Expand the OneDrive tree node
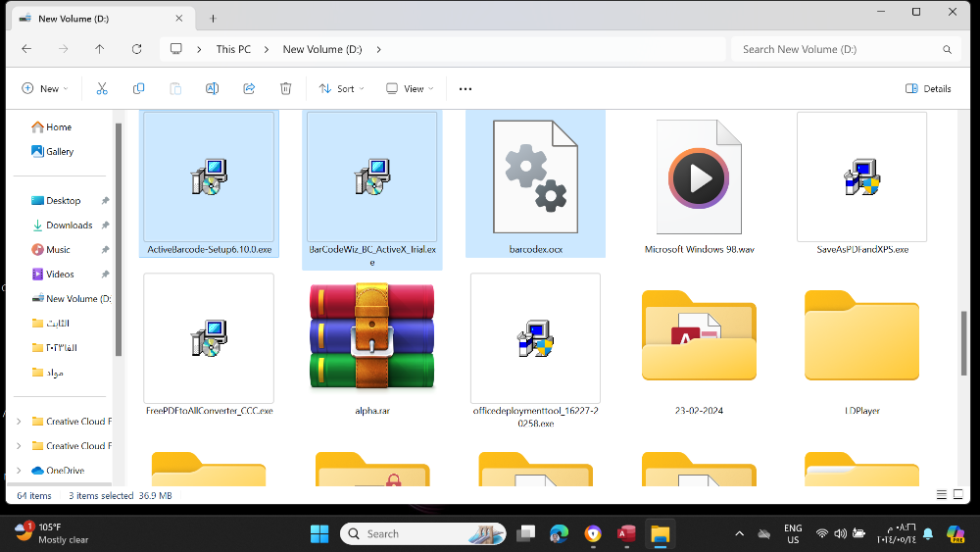Screen dimensions: 980x552 point(19,470)
